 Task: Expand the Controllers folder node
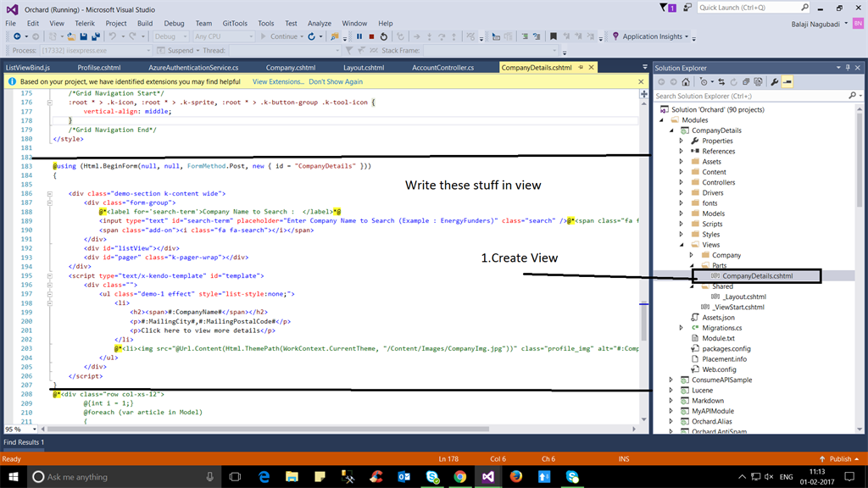click(682, 183)
